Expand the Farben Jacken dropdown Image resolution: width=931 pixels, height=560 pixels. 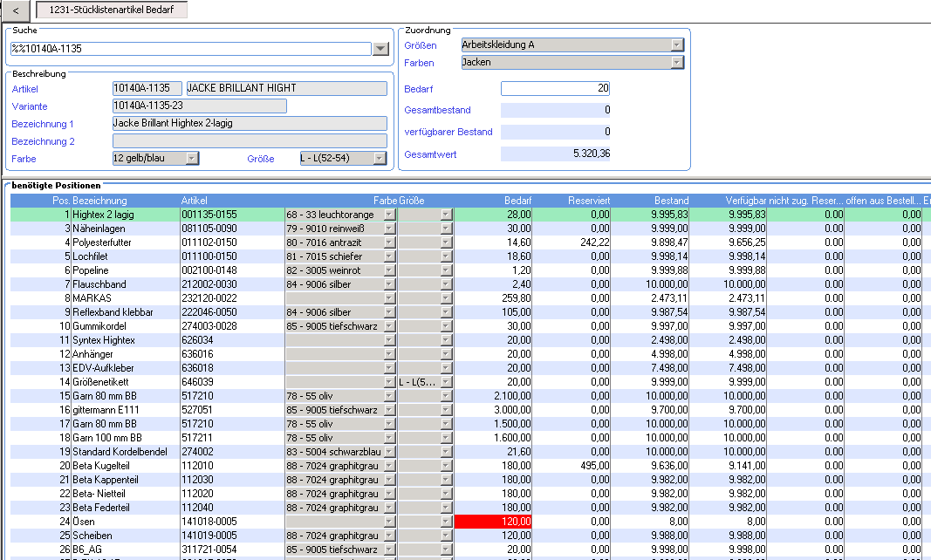pos(677,62)
